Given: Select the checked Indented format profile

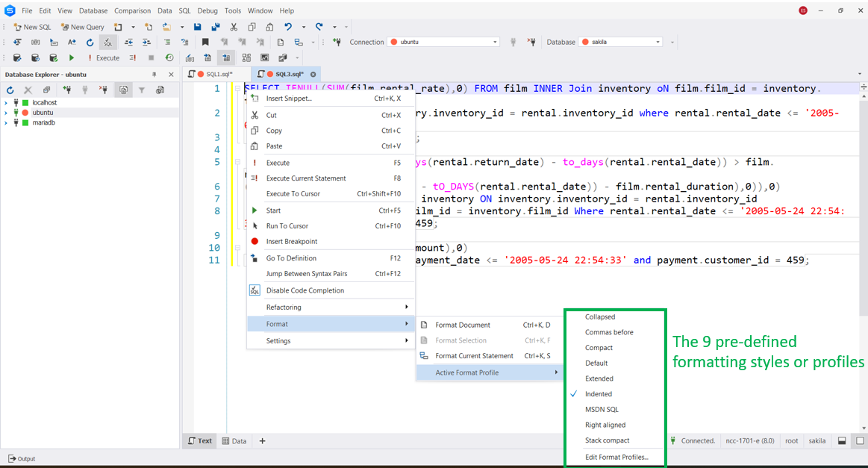Looking at the screenshot, I should coord(599,394).
